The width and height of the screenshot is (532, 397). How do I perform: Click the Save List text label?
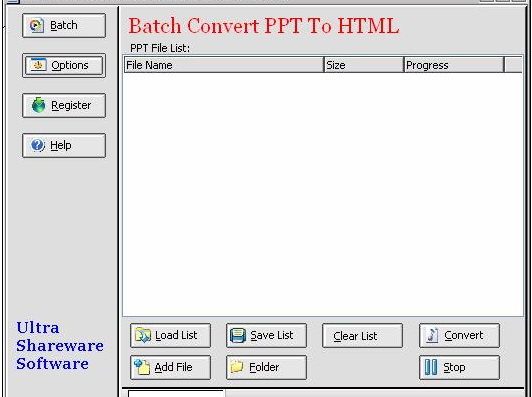click(272, 335)
